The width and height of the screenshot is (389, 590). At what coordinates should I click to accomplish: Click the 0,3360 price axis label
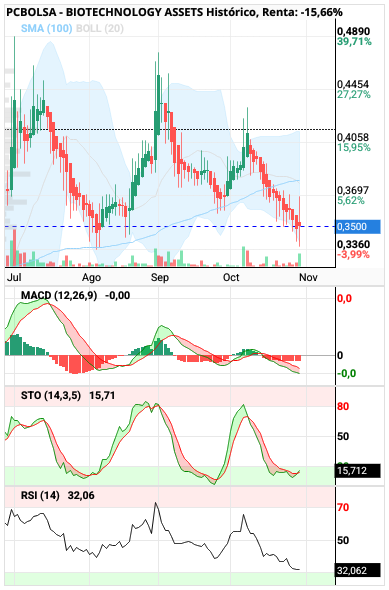[x=353, y=245]
